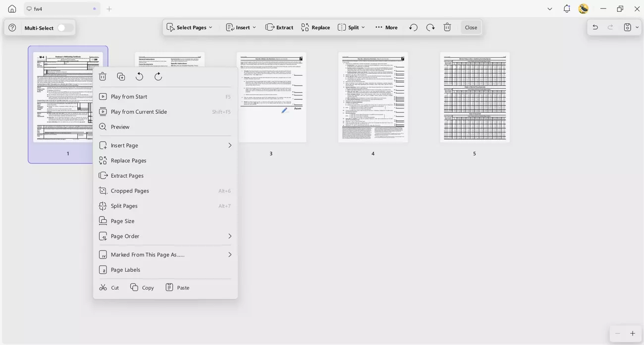Select the Replace tool in the top toolbar
The image size is (644, 345).
coord(316,27)
